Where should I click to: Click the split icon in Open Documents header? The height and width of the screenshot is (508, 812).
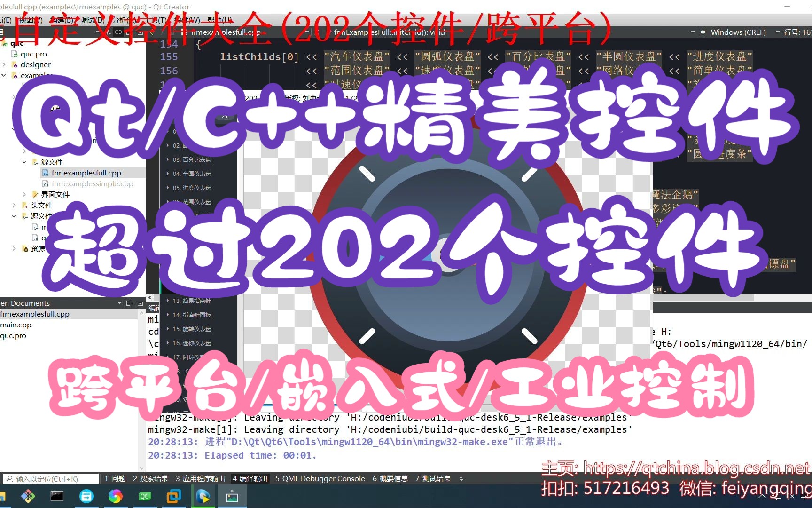click(x=130, y=303)
